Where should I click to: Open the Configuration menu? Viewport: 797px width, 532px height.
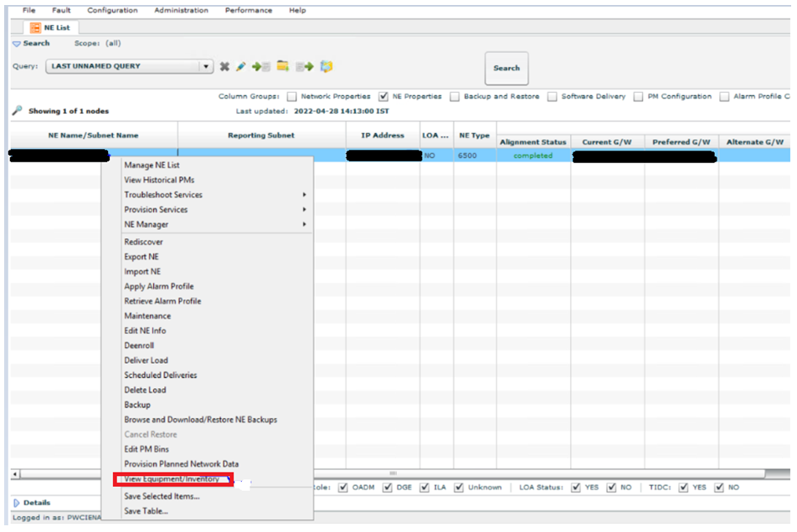click(112, 10)
